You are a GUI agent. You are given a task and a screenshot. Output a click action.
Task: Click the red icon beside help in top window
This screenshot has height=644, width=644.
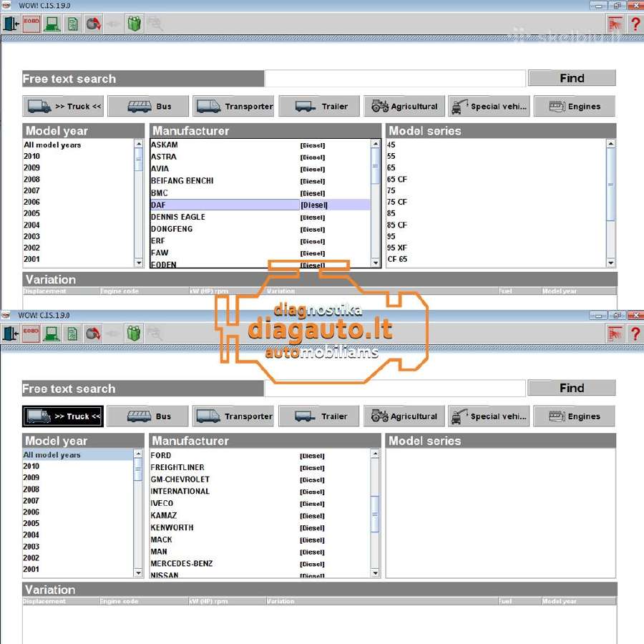point(615,24)
